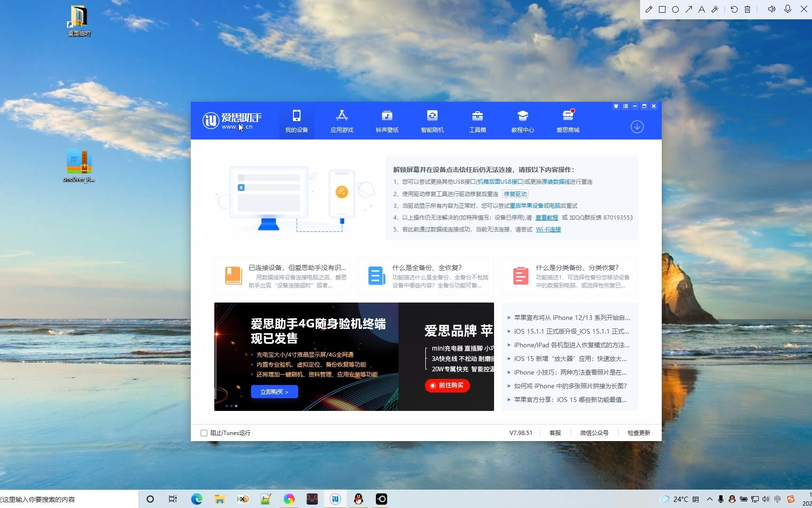Select the pencil annotation tool

click(x=649, y=9)
